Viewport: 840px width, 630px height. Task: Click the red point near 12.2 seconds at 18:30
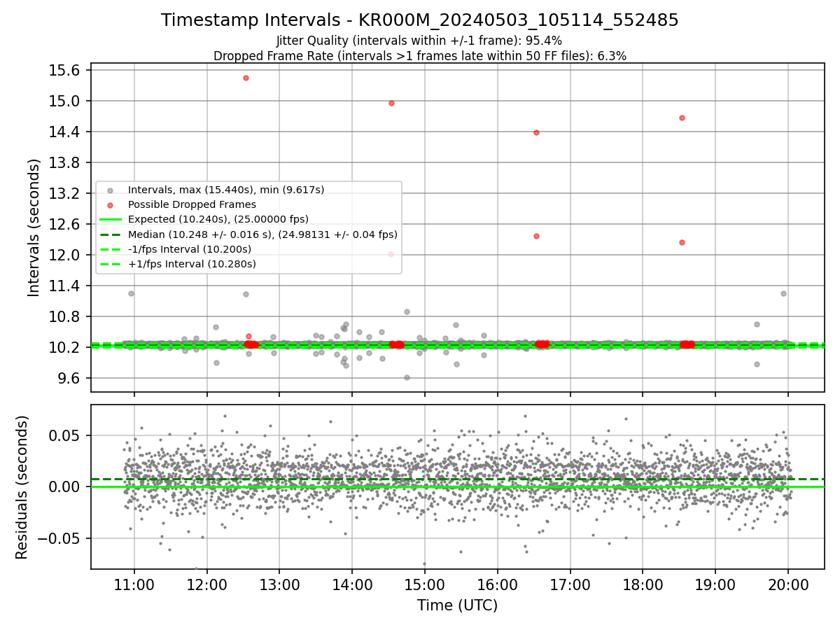coord(682,242)
